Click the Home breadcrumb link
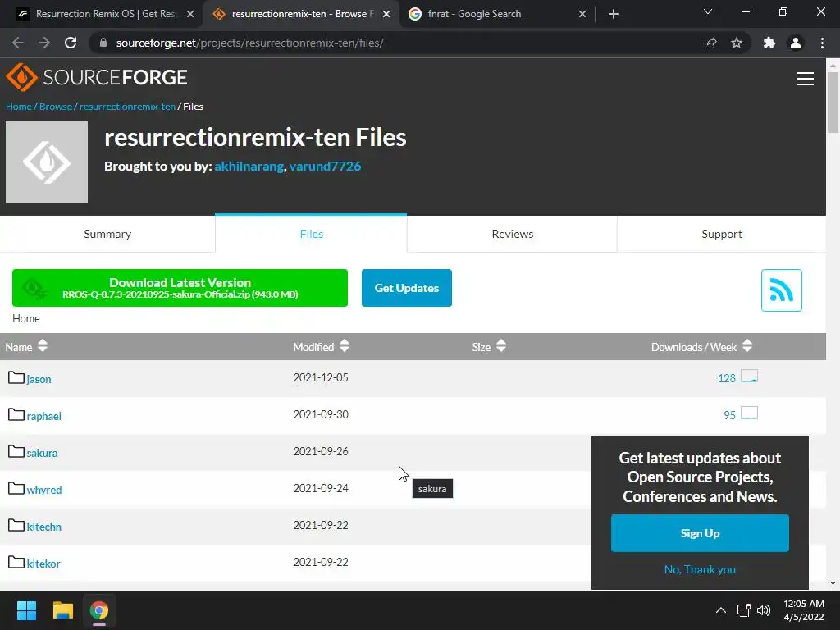840x630 pixels. [x=19, y=107]
